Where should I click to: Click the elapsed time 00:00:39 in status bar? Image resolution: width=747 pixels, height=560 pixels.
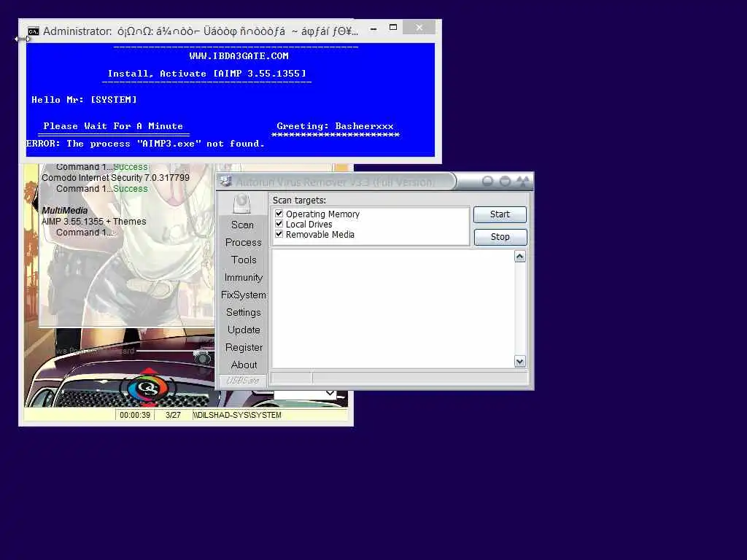tap(135, 415)
